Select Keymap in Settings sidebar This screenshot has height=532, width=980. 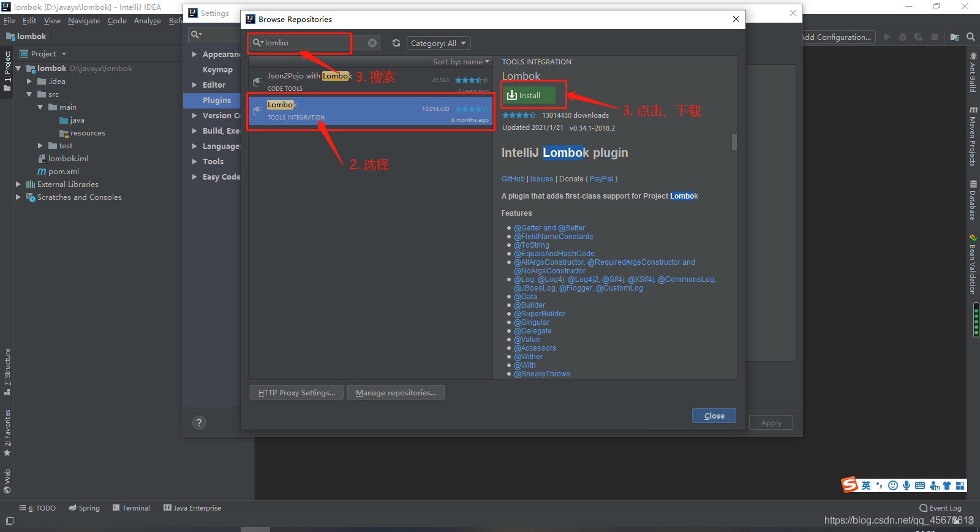click(x=217, y=70)
